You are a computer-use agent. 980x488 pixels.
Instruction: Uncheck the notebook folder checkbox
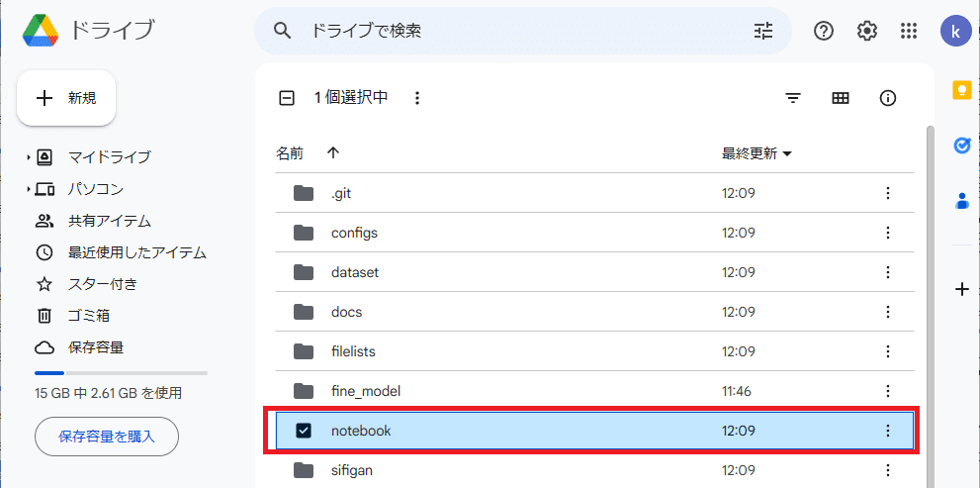pos(304,431)
